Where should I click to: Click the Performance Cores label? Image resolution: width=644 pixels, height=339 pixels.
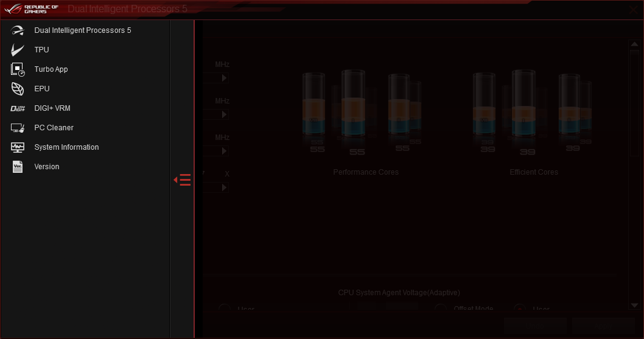coord(366,172)
